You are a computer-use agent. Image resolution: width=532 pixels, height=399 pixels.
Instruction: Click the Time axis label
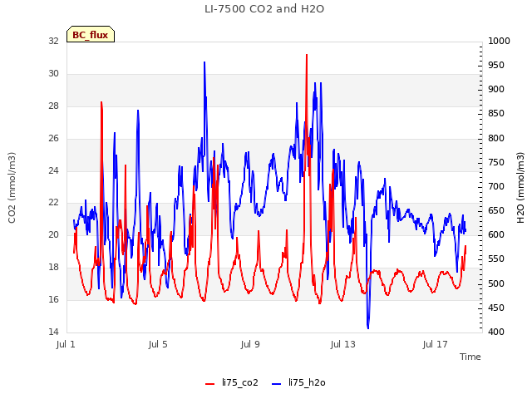click(470, 357)
